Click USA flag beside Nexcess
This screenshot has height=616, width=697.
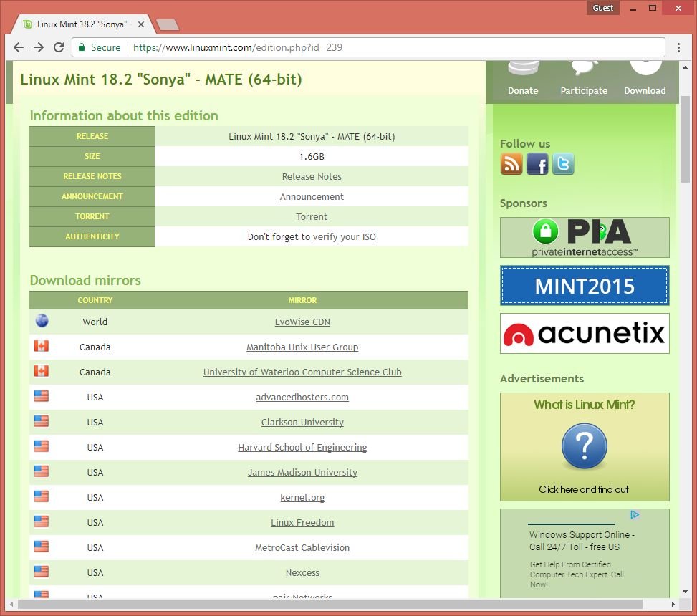click(42, 572)
